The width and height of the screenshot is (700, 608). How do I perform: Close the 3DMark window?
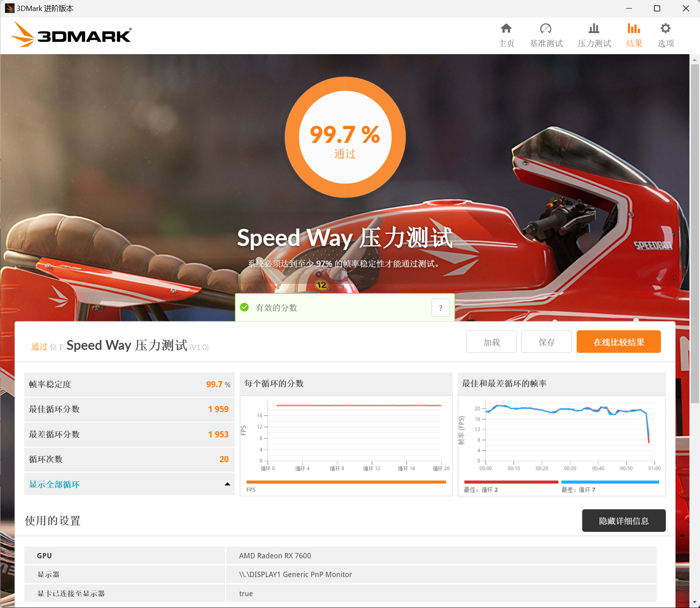point(686,8)
